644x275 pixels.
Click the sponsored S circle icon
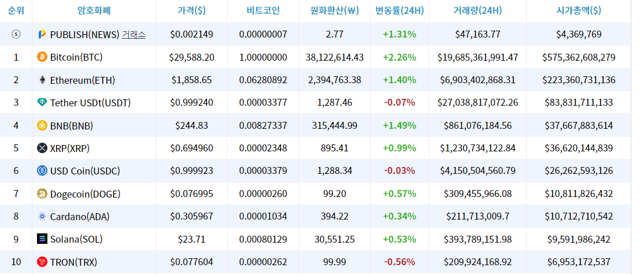click(16, 35)
